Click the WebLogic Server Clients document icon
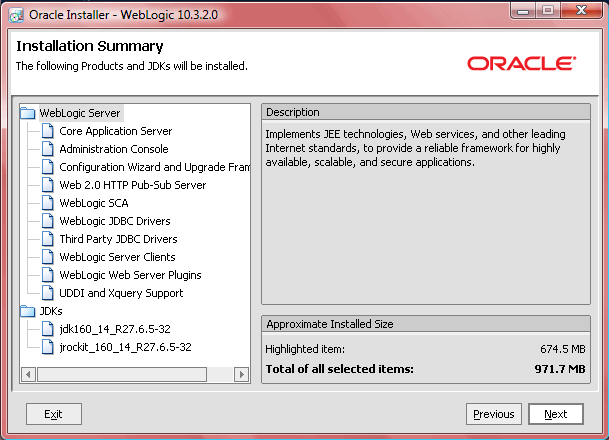Viewport: 609px width, 440px height. pos(48,257)
